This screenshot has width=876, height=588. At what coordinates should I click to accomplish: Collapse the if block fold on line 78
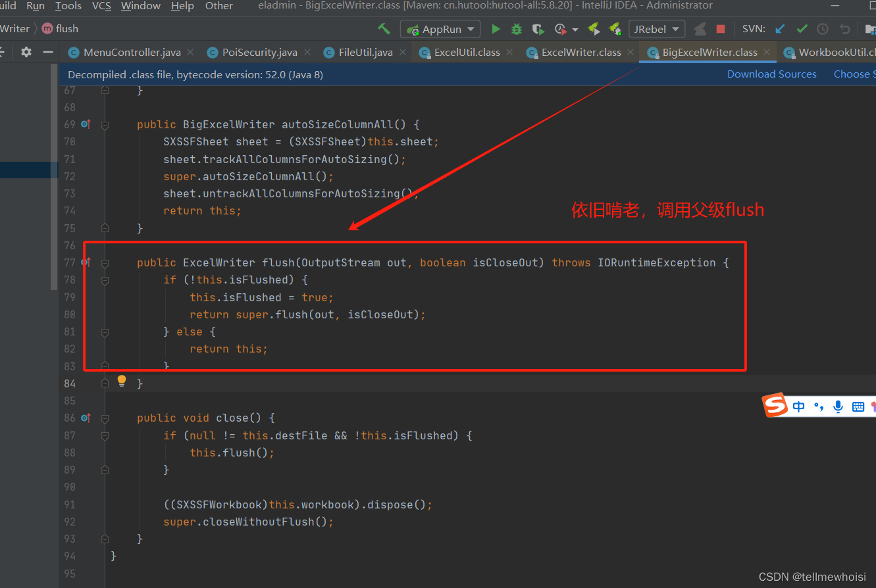coord(105,280)
